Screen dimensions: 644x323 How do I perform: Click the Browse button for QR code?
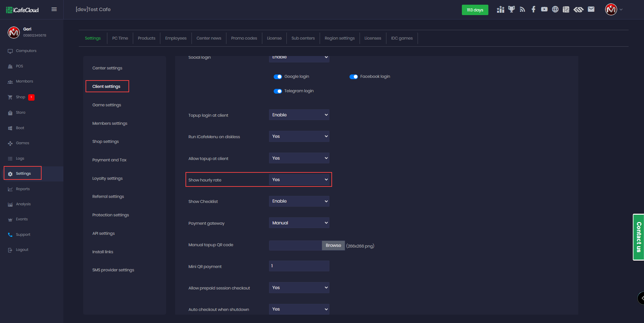click(x=333, y=246)
